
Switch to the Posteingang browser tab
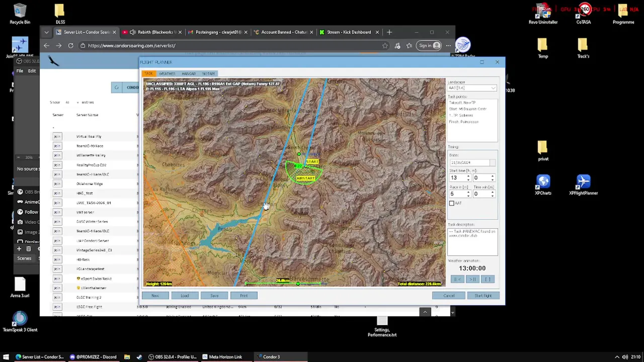[x=217, y=32]
